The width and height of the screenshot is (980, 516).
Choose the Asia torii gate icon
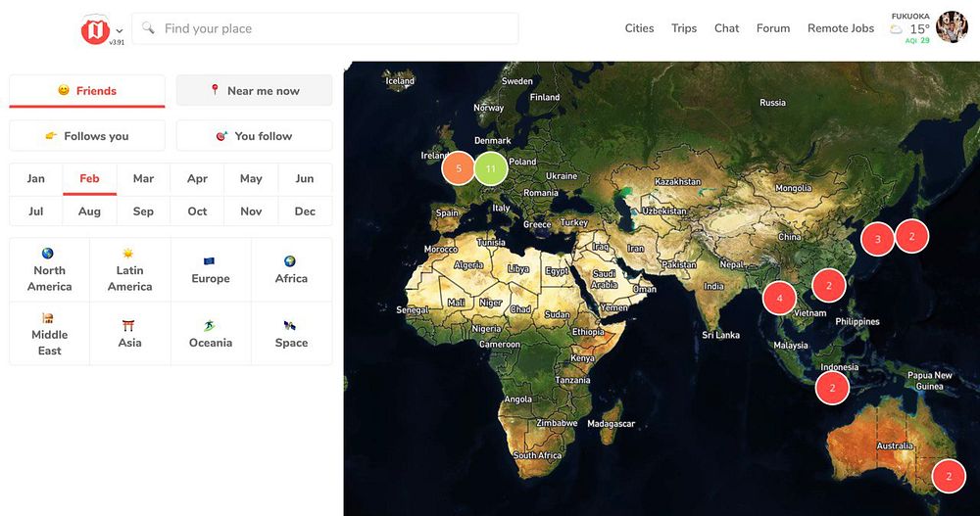point(129,325)
